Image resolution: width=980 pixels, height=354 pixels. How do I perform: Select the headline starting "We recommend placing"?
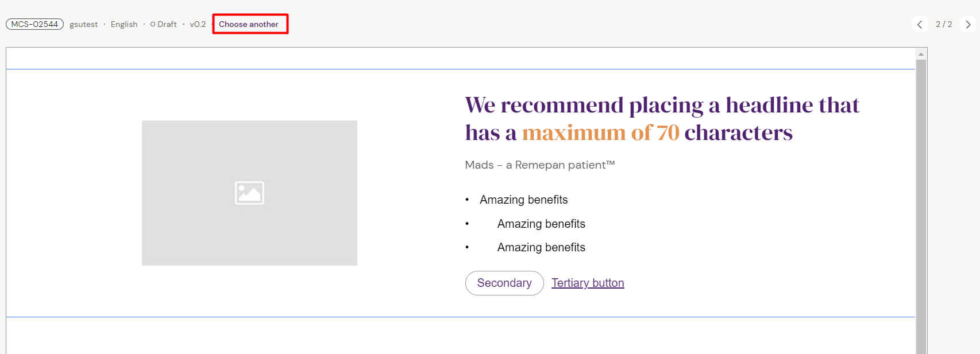point(662,106)
